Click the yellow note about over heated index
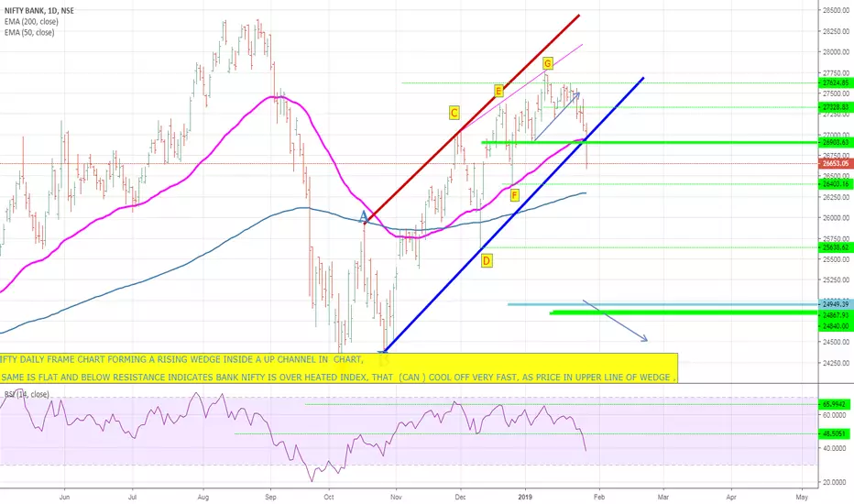 pyautogui.click(x=338, y=377)
